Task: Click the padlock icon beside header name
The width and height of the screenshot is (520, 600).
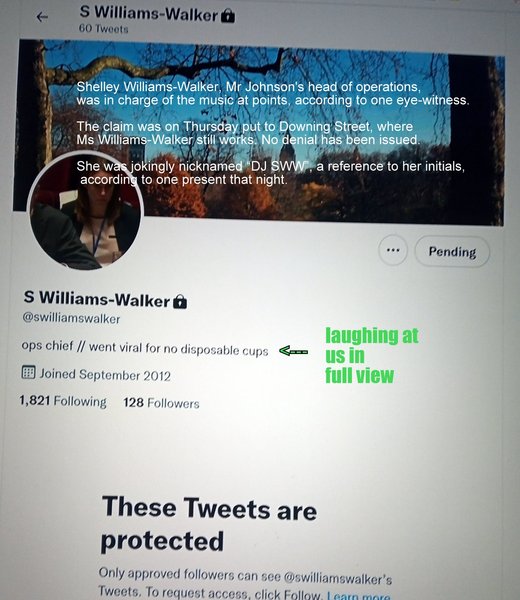Action: tap(228, 16)
